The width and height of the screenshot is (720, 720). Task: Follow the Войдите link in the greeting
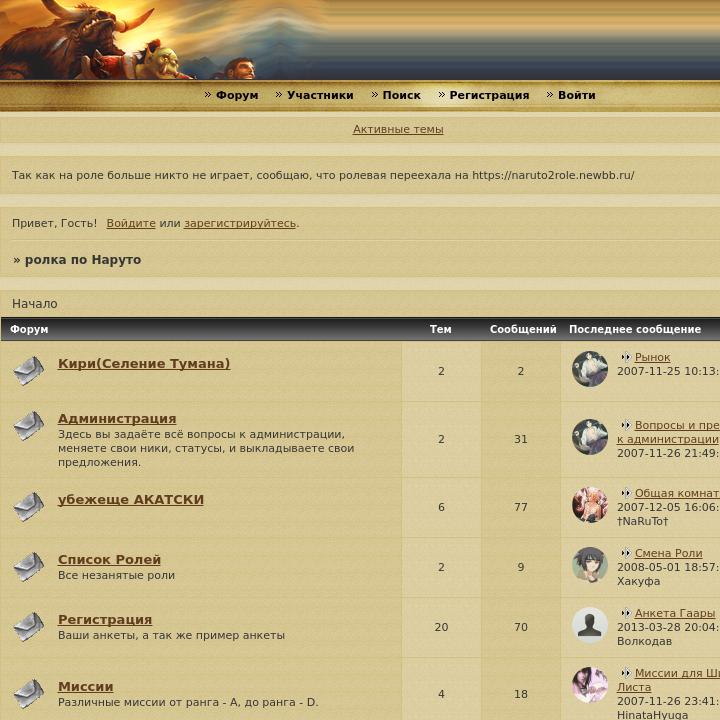pos(131,223)
